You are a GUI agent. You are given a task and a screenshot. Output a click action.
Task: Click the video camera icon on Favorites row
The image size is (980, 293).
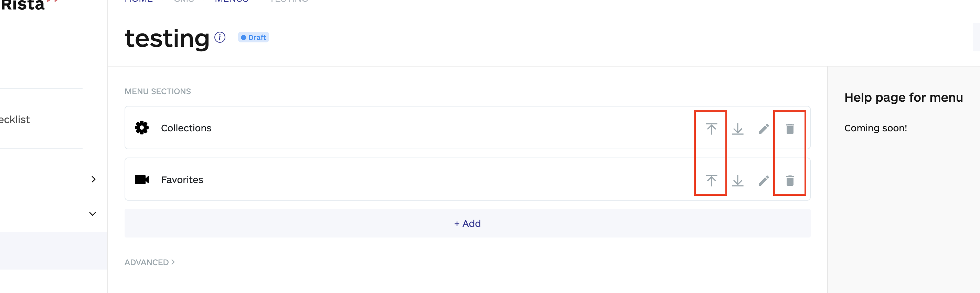coord(141,180)
